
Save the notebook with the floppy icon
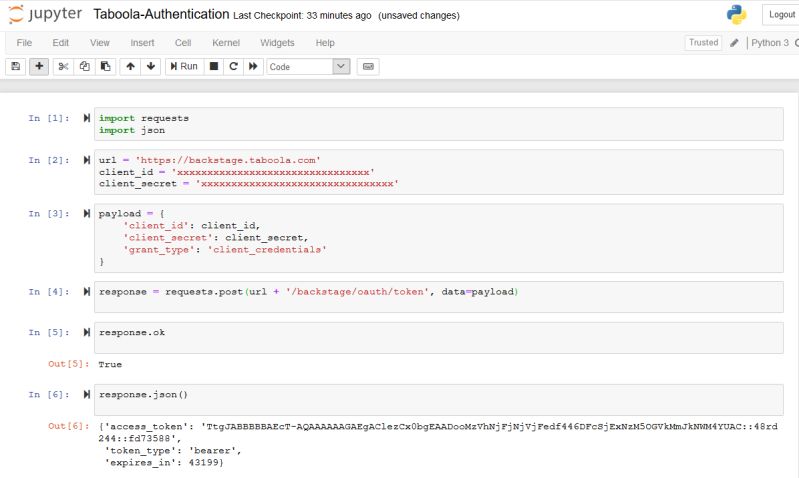[x=16, y=66]
